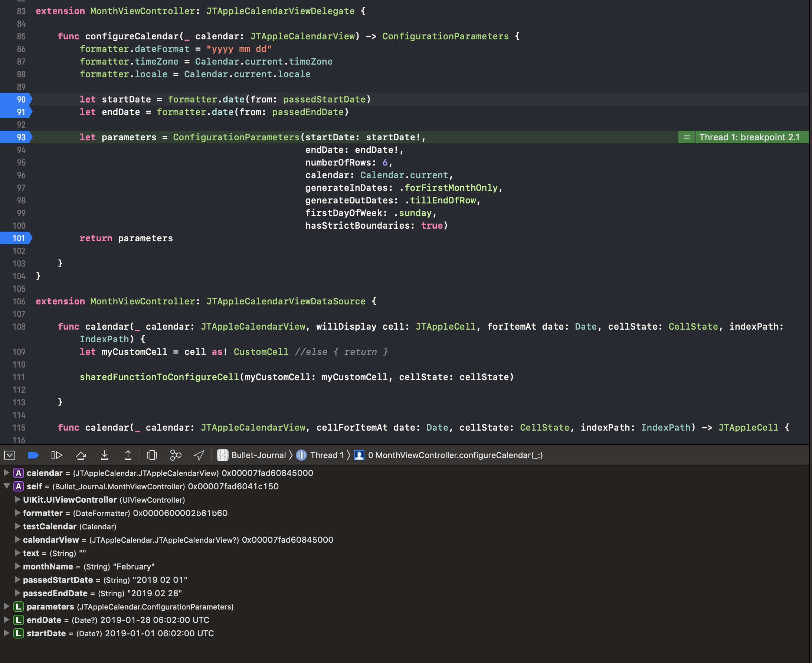Expand the endDate local variable
The image size is (812, 663).
(6, 620)
